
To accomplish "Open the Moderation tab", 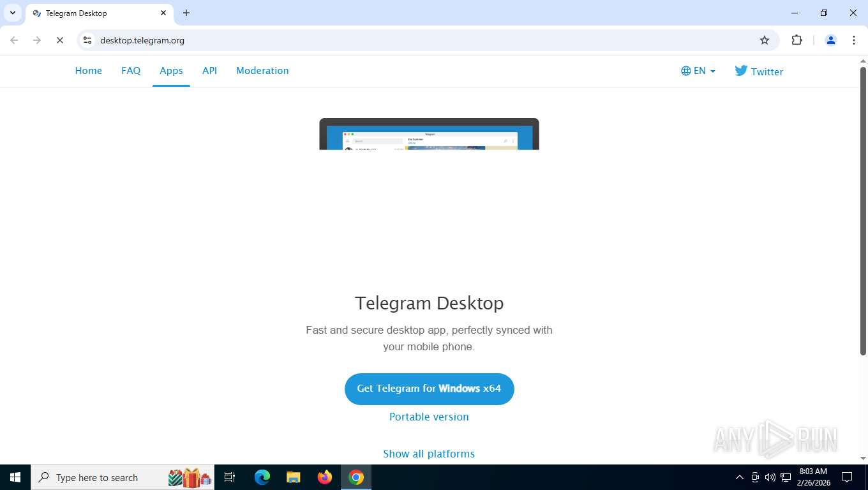I will [x=262, y=71].
